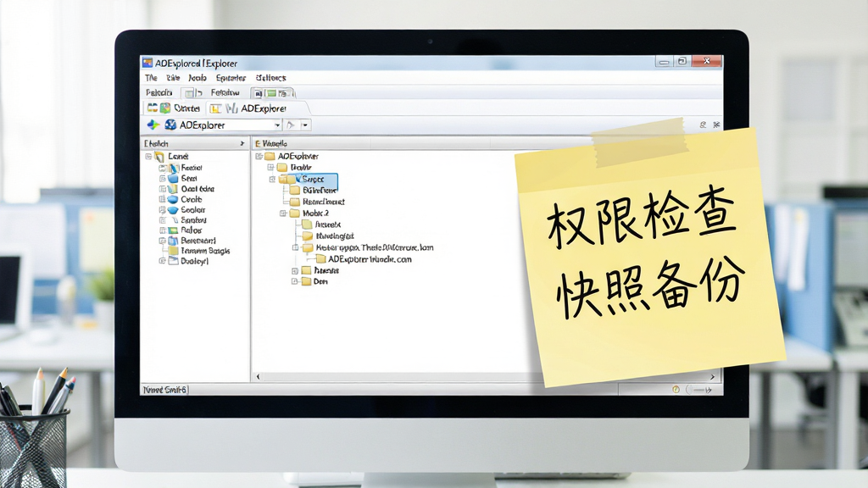Open the 'Stliorcs' menu

270,78
